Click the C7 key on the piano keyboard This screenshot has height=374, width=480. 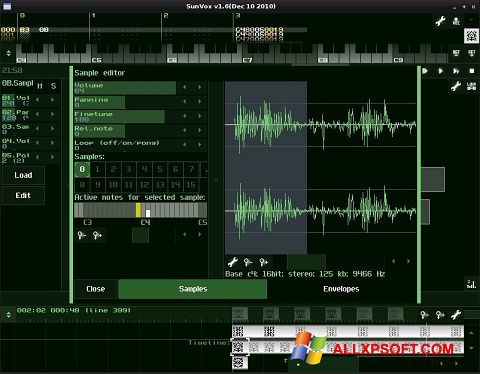coord(247,60)
